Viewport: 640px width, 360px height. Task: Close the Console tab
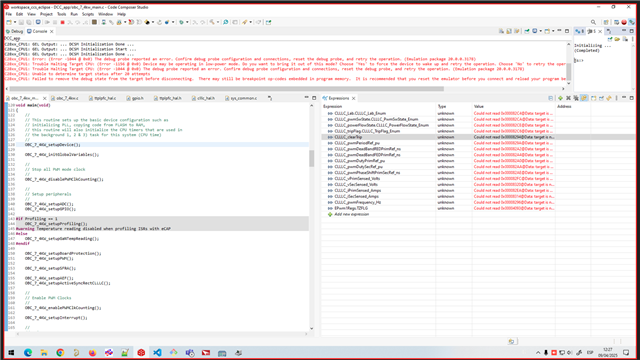[51, 31]
